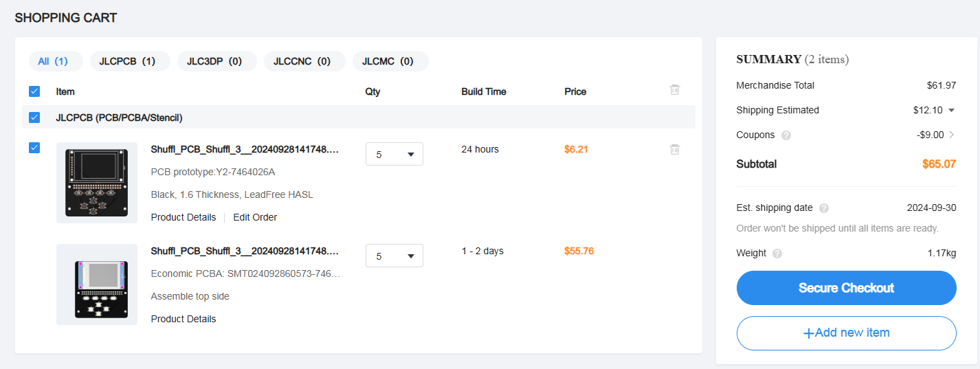Delete the $6.21 PCB prototype item via trash icon

click(x=675, y=149)
